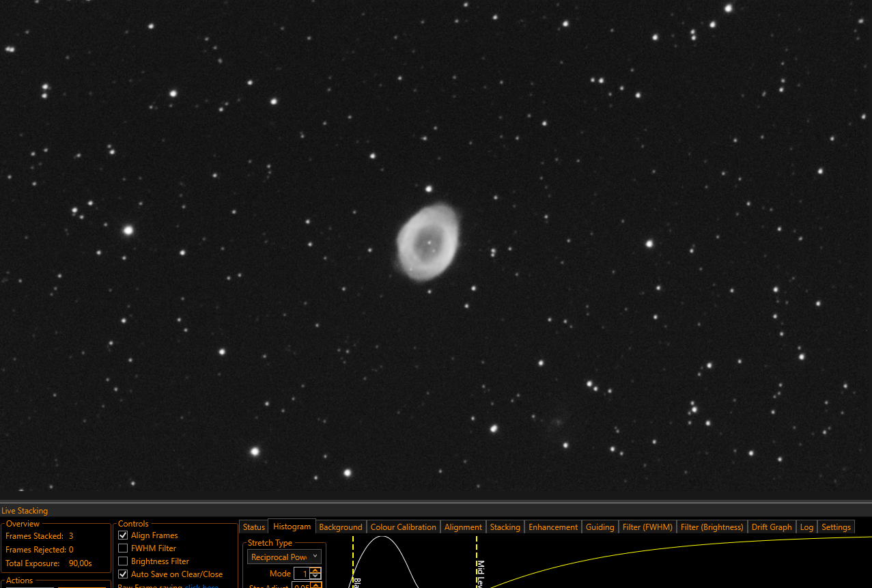Open the Settings tab
This screenshot has height=588, width=872.
click(836, 527)
